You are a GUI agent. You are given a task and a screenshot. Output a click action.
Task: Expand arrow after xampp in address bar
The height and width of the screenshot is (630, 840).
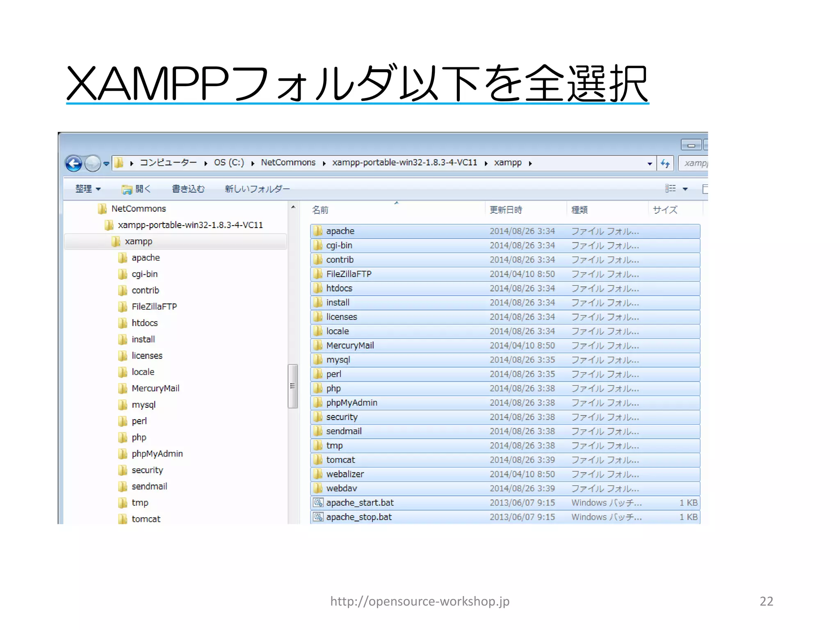pyautogui.click(x=530, y=163)
